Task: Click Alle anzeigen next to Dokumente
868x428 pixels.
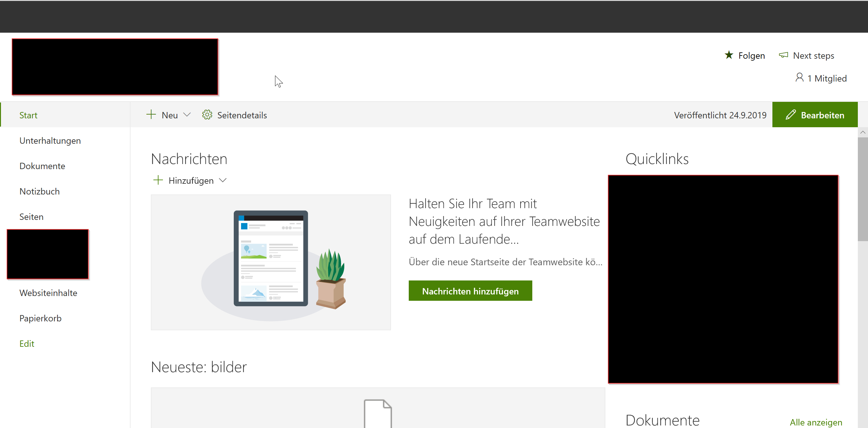Action: [816, 422]
